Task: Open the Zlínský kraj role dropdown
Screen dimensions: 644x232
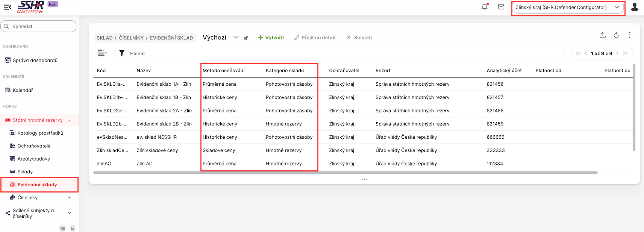Action: pyautogui.click(x=568, y=8)
